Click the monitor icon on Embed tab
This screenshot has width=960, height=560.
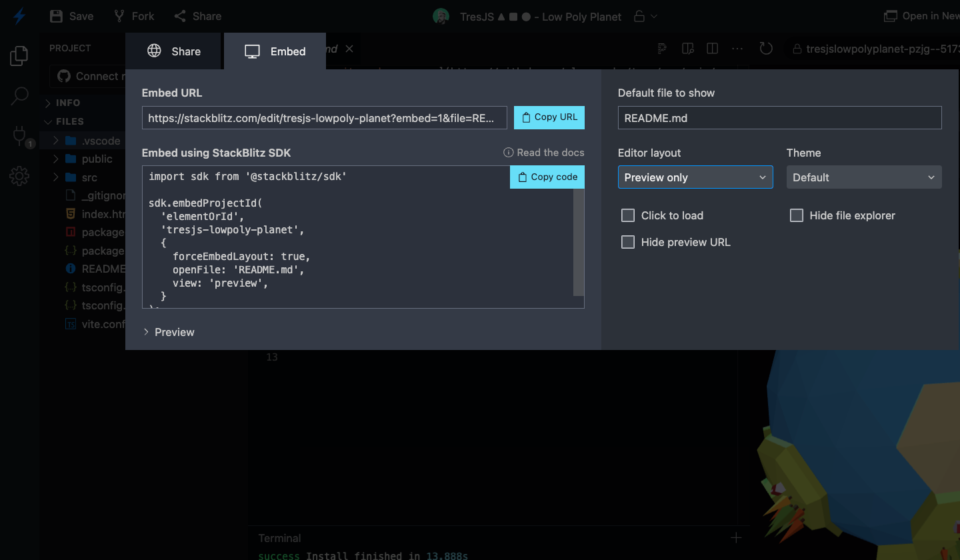tap(252, 51)
